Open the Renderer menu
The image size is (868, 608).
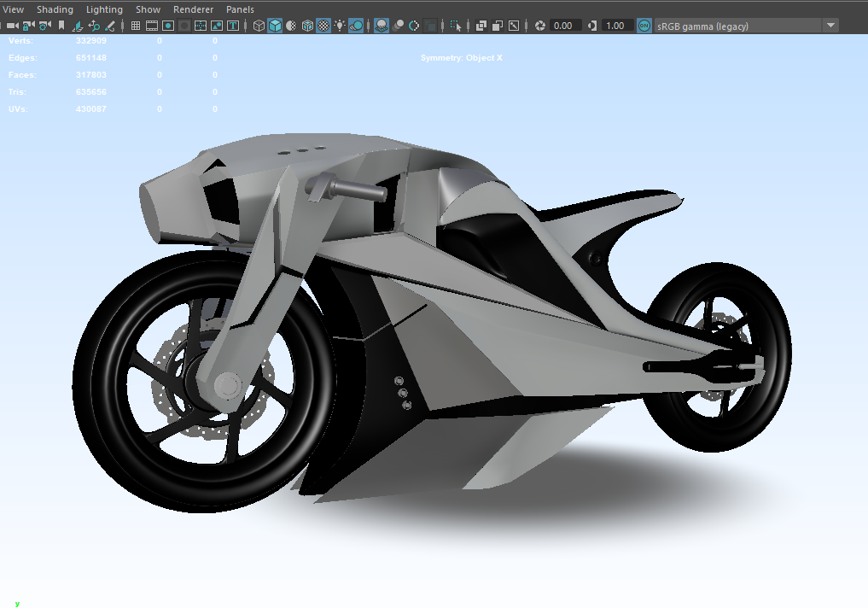[x=193, y=9]
